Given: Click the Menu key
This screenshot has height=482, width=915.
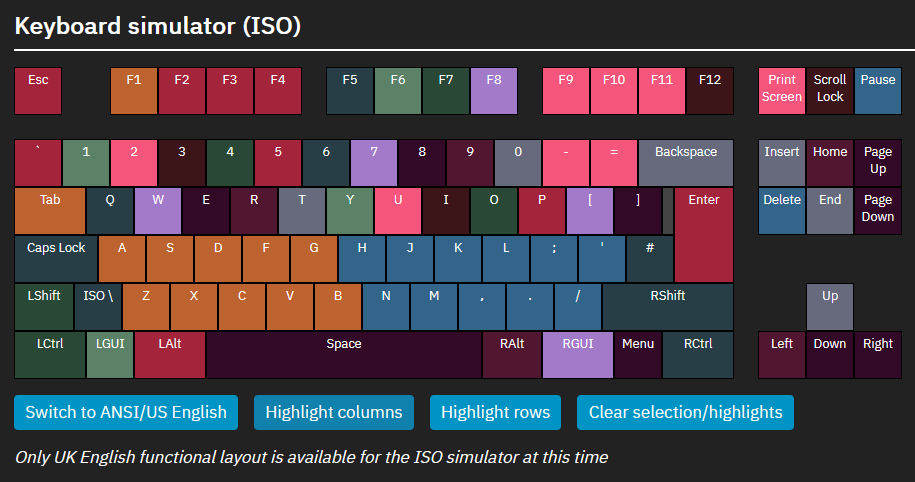Looking at the screenshot, I should (637, 354).
